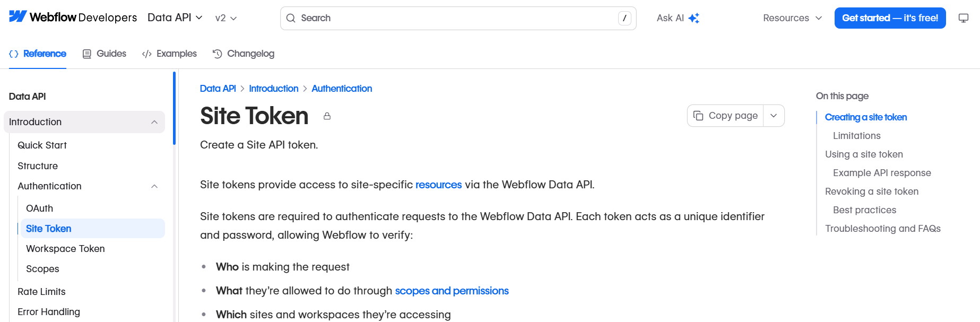Viewport: 980px width, 322px height.
Task: Select Site Token sidebar item
Action: click(x=93, y=229)
